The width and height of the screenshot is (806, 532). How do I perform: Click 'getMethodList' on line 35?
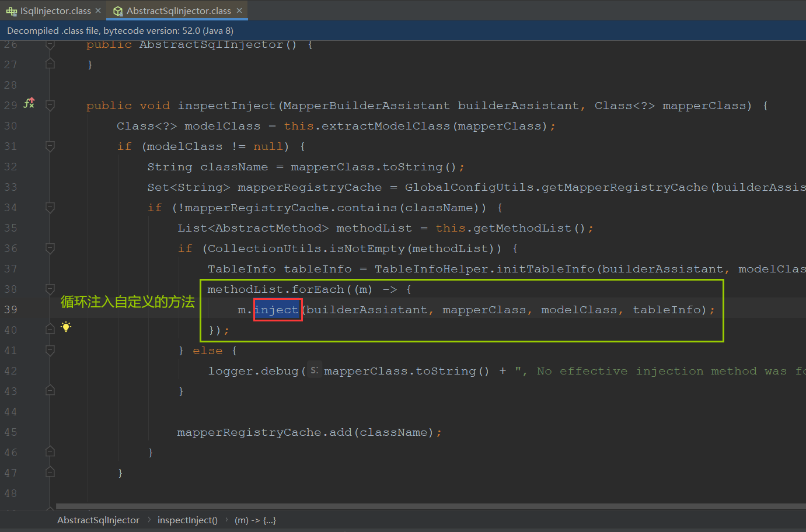click(x=522, y=228)
